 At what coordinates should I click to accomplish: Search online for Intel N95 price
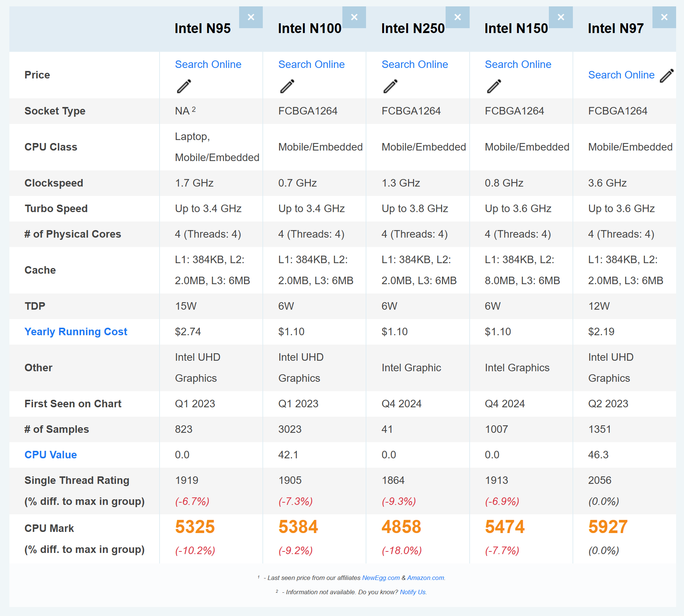[x=208, y=65]
